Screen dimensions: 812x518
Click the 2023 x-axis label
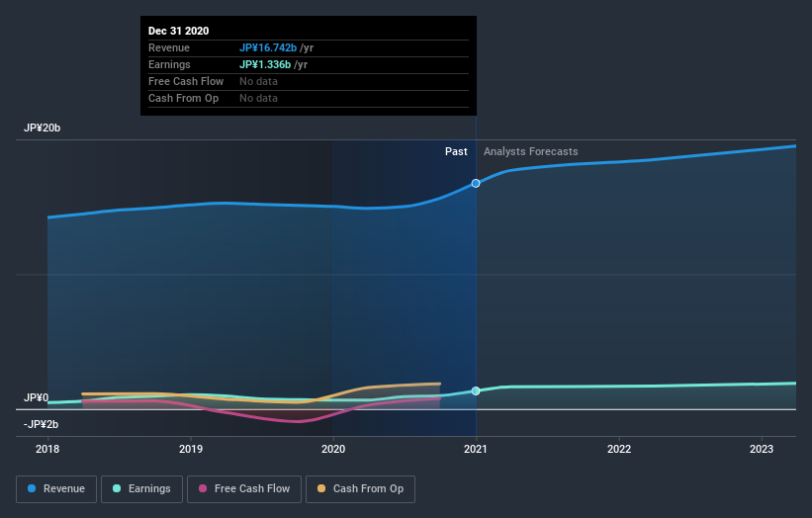(762, 449)
